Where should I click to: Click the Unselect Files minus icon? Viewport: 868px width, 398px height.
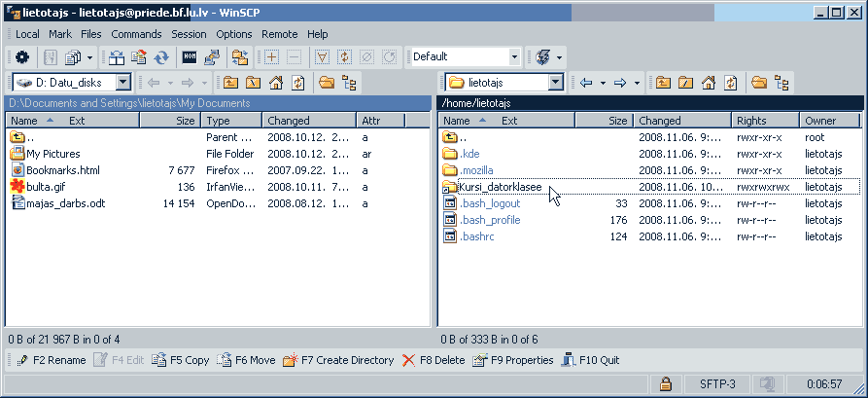point(295,57)
